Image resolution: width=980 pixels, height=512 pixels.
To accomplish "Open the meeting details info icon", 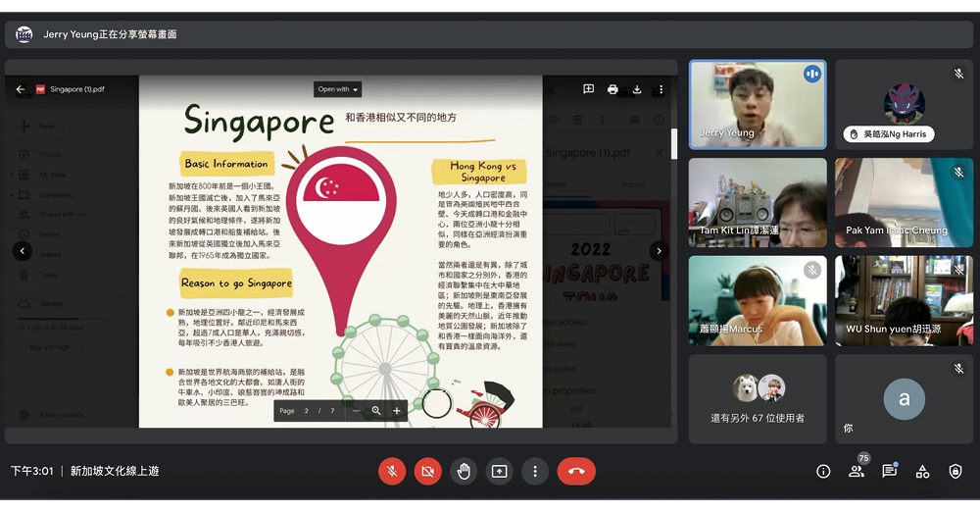I will [823, 472].
